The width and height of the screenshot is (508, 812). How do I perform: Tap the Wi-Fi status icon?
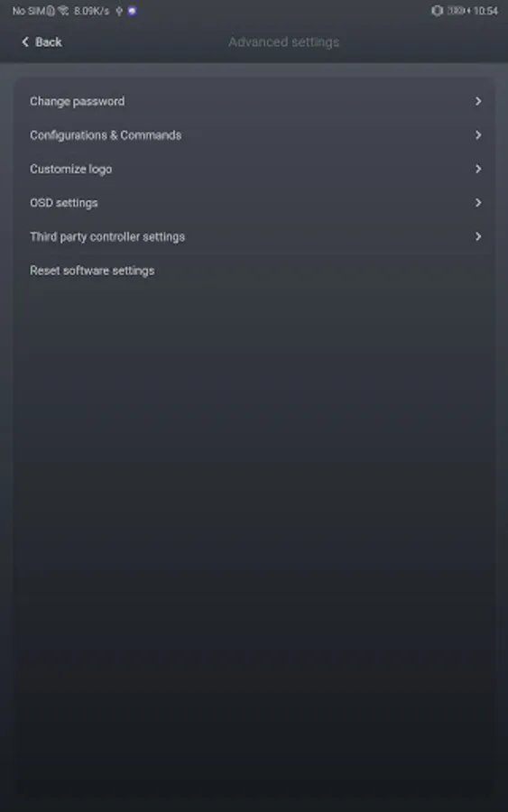63,11
